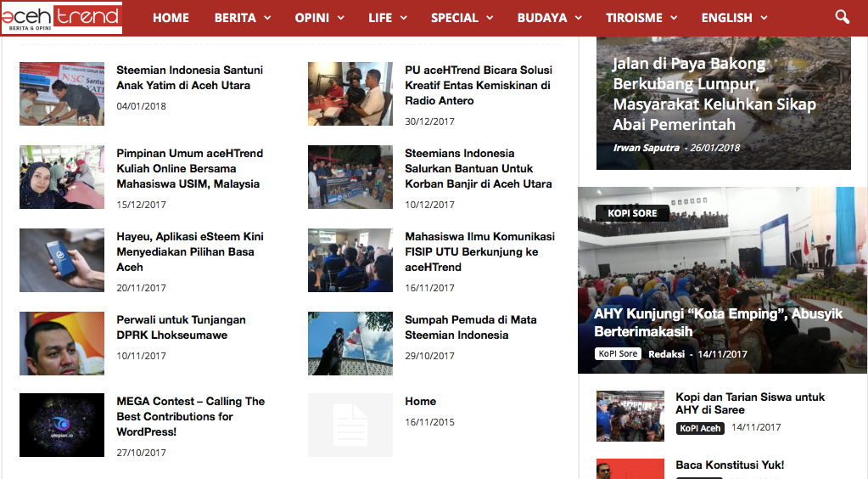
Task: Click thumbnail of Korban Banjir Aceh Utara
Action: coord(350,177)
